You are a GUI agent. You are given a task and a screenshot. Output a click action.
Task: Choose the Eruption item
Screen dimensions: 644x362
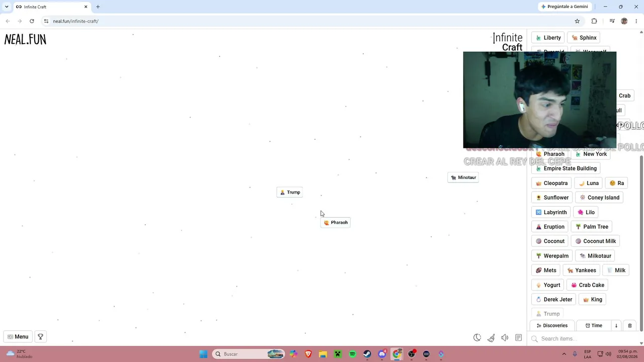[550, 227]
